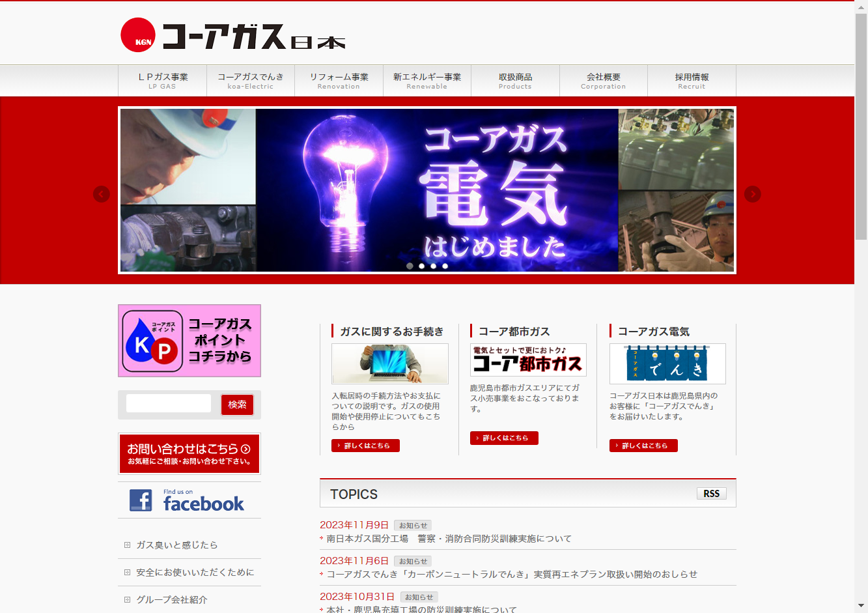The height and width of the screenshot is (613, 868).
Task: Click the コーア都市ガス logo image
Action: point(528,360)
